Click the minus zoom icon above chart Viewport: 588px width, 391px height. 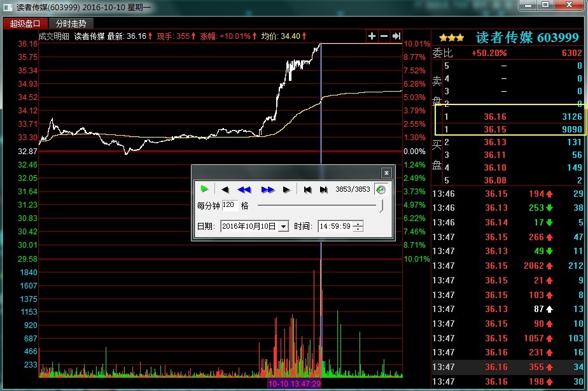click(384, 36)
